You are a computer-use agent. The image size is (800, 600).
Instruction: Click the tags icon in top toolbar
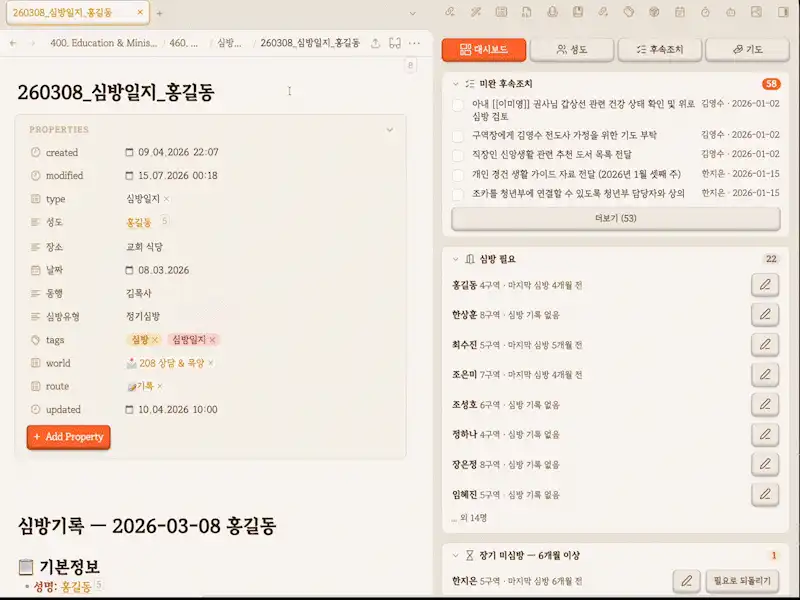click(x=629, y=12)
